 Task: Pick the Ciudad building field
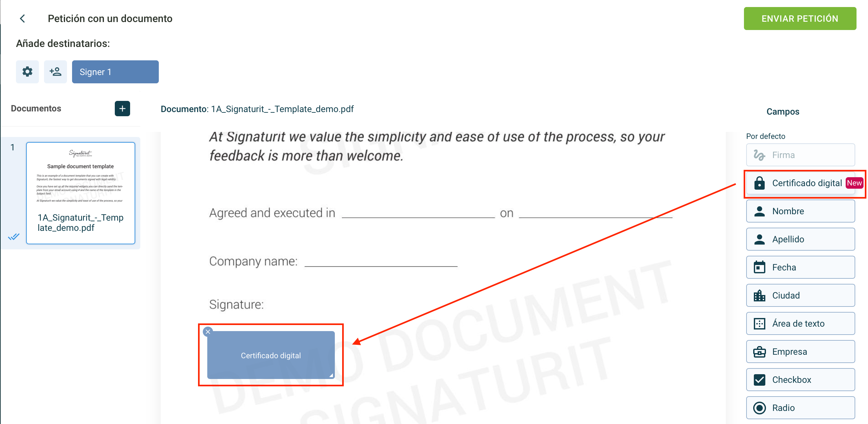coord(800,295)
